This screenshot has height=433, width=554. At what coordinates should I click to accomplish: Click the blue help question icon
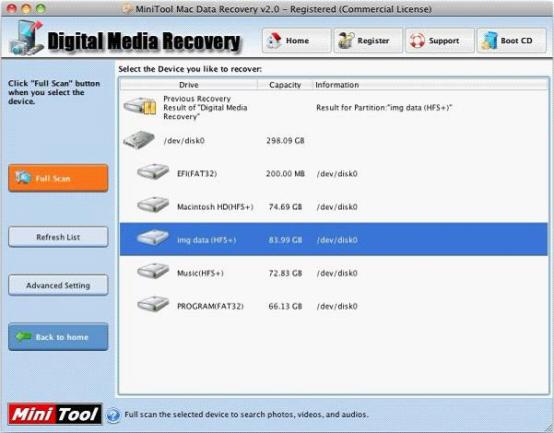(x=113, y=415)
